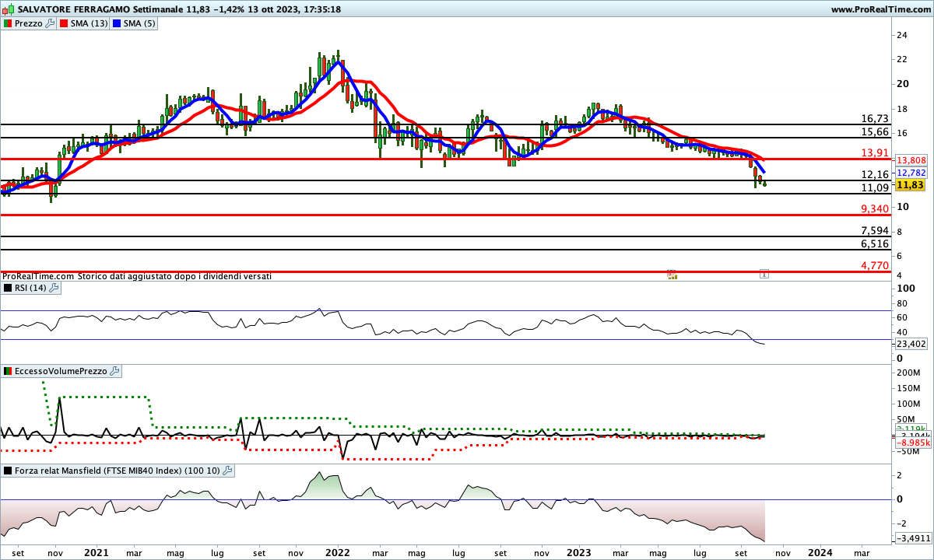Screen dimensions: 934x560
Task: Click the blue SMA (5) color swatch
Action: pos(118,23)
